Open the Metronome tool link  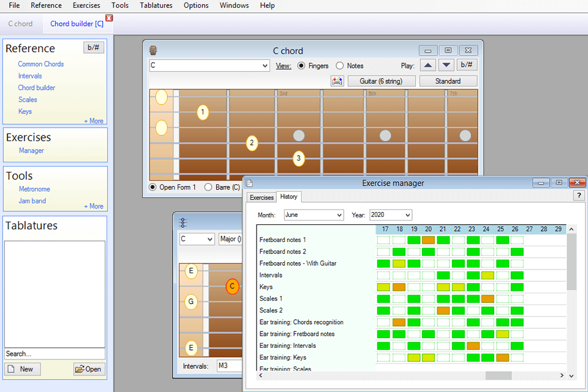coord(34,189)
